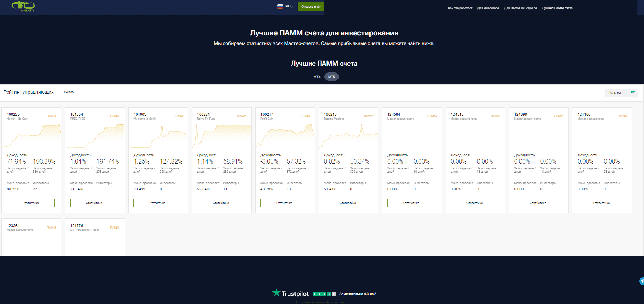This screenshot has width=644, height=304.
Task: Open Статистика for account 124399
Action: coord(538,203)
